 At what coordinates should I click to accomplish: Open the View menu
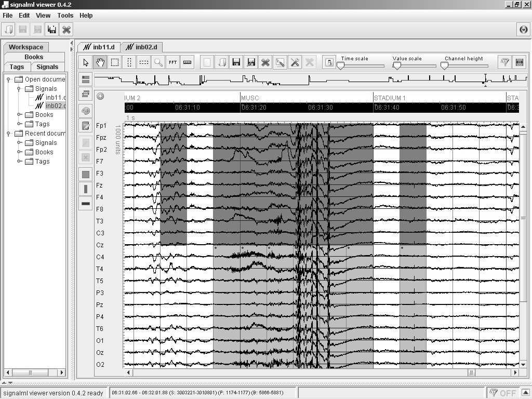43,15
